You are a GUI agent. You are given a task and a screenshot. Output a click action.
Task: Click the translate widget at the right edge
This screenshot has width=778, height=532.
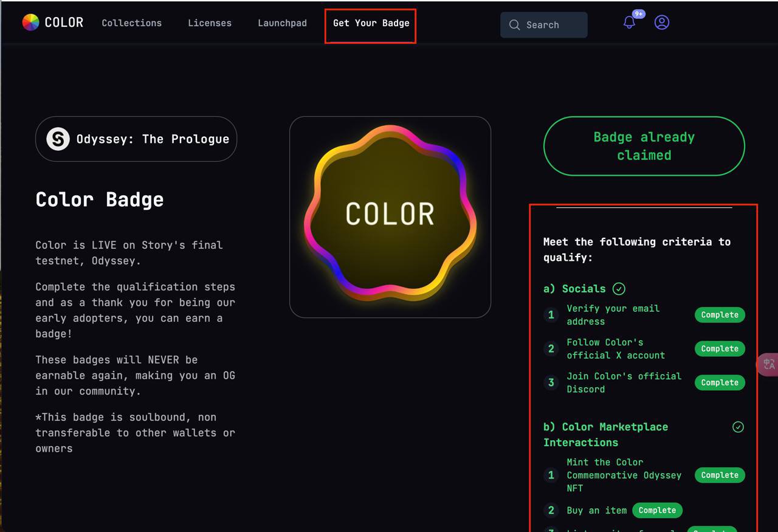pyautogui.click(x=768, y=364)
